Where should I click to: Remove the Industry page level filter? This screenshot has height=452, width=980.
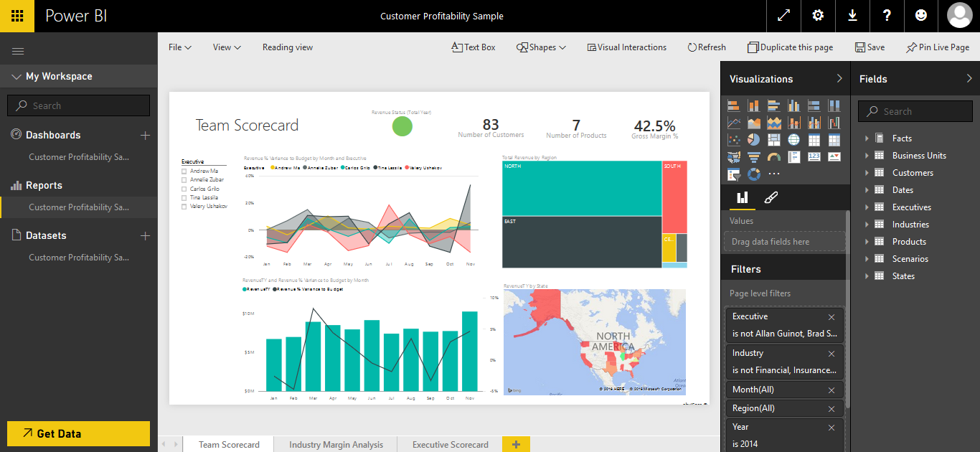click(831, 354)
